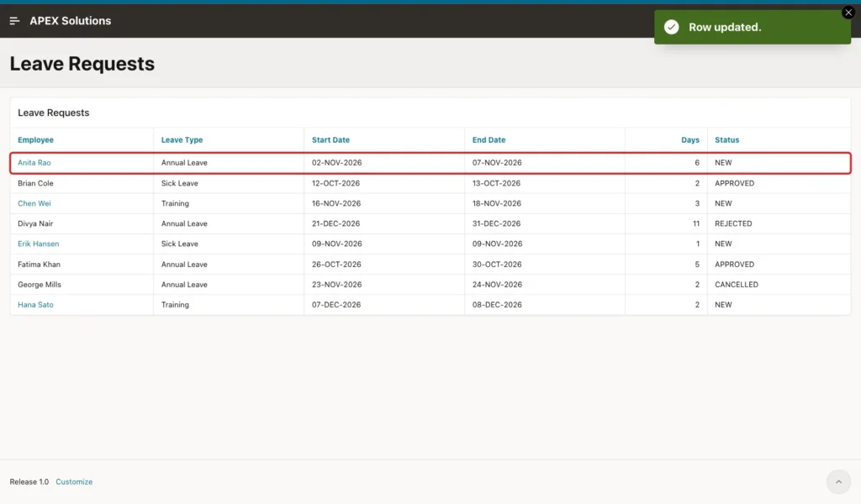This screenshot has width=861, height=504.
Task: Open the navigation hamburger menu
Action: point(14,21)
